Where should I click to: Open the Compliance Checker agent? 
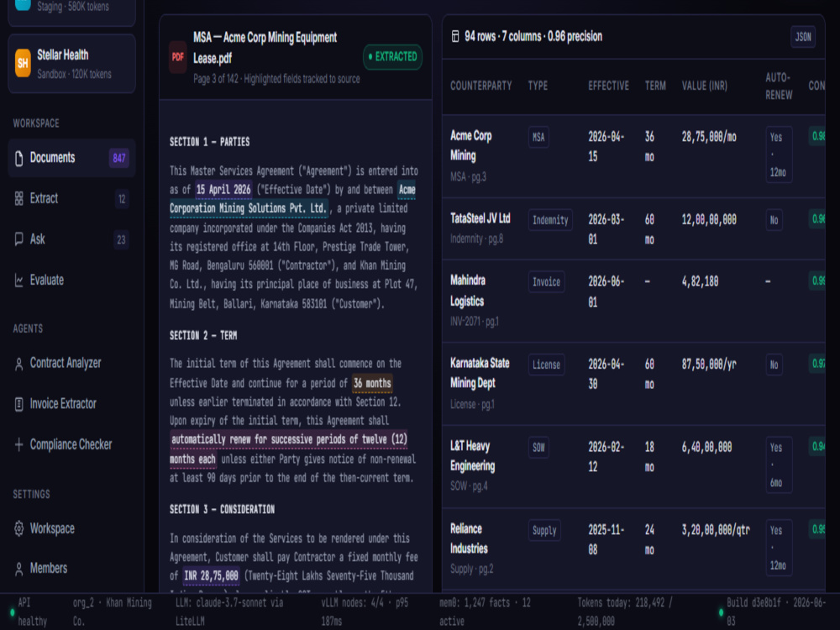(x=71, y=444)
